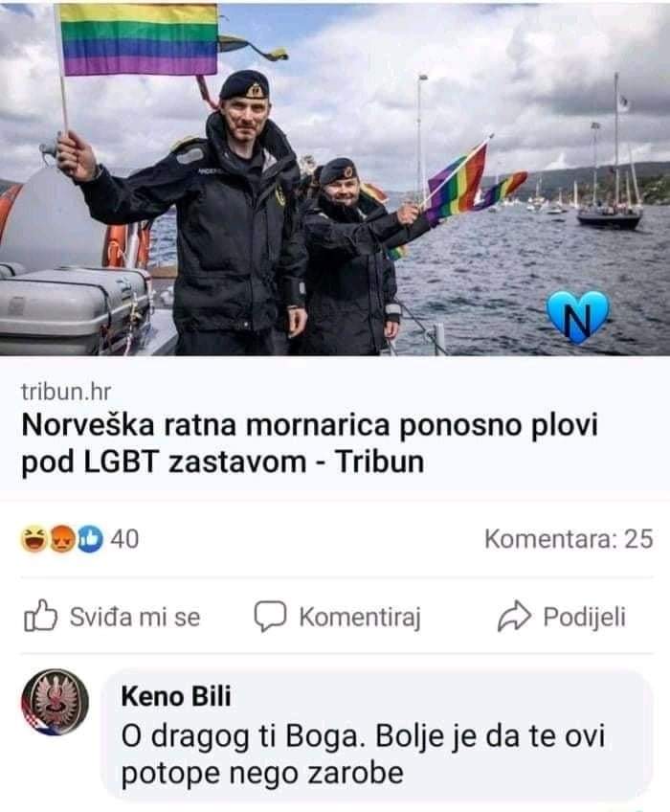Open Keno Bili's profile name
670x812 pixels.
click(176, 696)
